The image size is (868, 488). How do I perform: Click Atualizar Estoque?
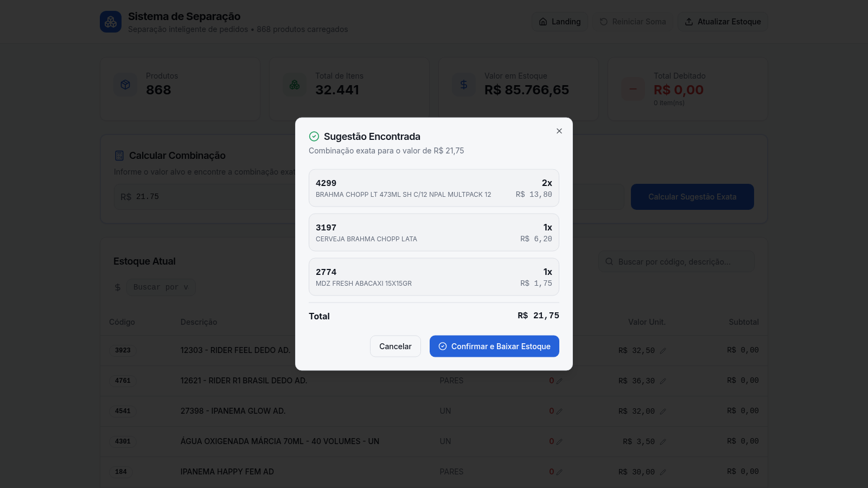click(723, 22)
